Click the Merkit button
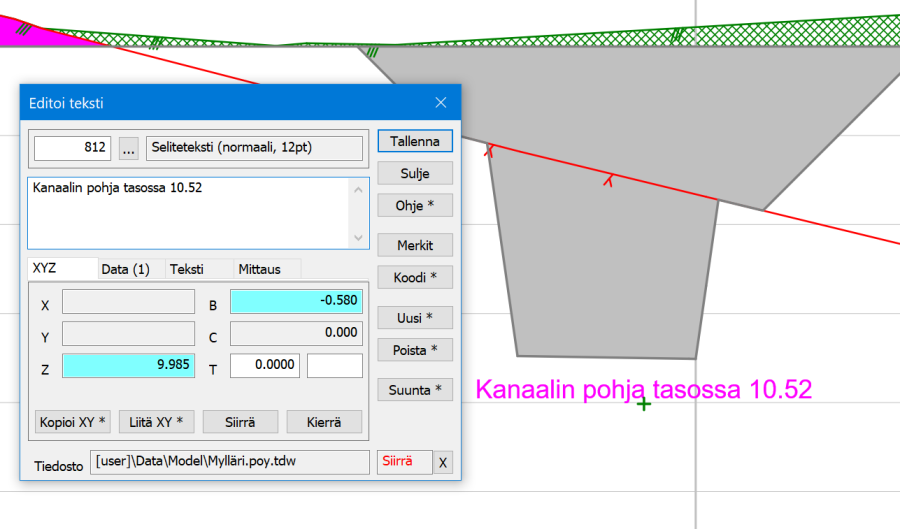This screenshot has height=529, width=900. [415, 245]
